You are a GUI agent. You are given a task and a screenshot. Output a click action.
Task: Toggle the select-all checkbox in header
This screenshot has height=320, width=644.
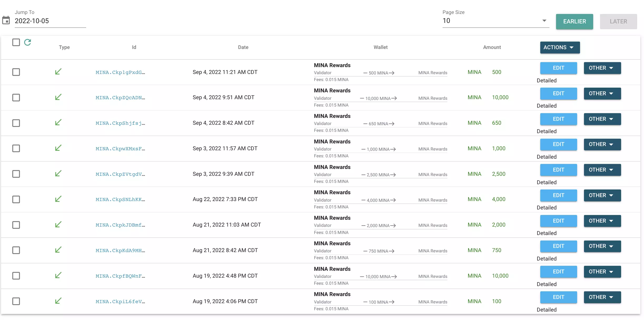(16, 42)
